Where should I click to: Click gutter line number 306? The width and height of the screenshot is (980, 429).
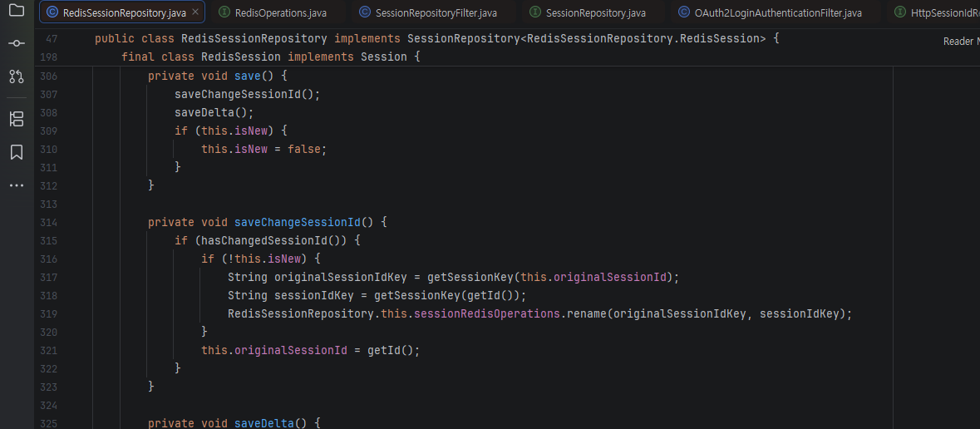49,76
